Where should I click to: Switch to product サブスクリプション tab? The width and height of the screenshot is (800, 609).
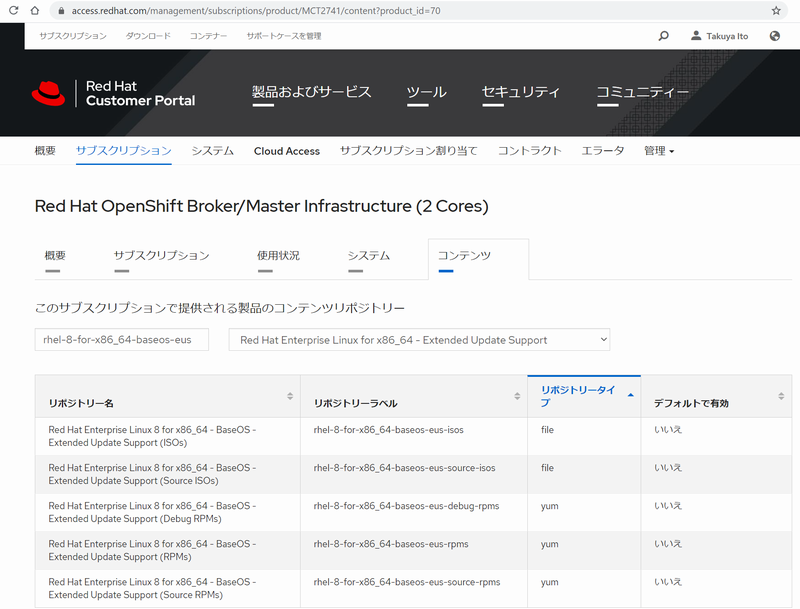pos(162,256)
